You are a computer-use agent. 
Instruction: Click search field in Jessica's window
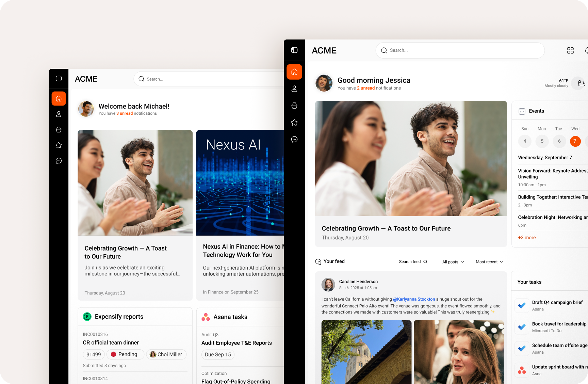pos(460,50)
